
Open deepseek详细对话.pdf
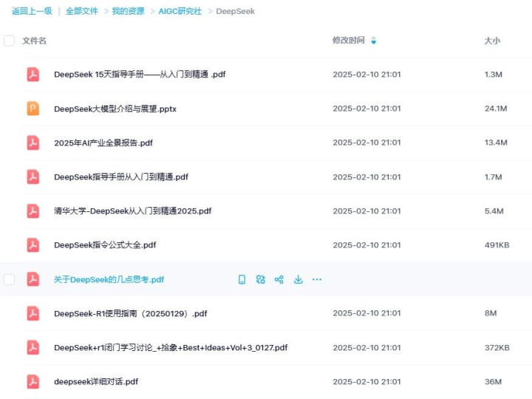point(96,382)
